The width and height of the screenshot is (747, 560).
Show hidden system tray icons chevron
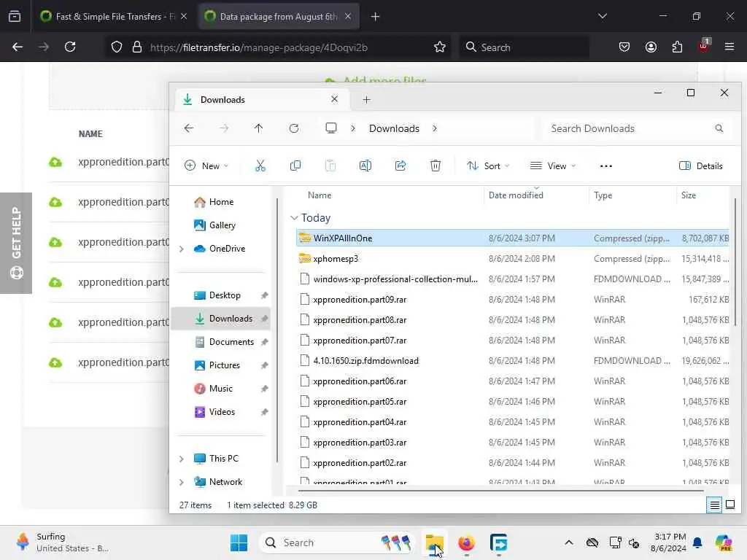[x=569, y=542]
